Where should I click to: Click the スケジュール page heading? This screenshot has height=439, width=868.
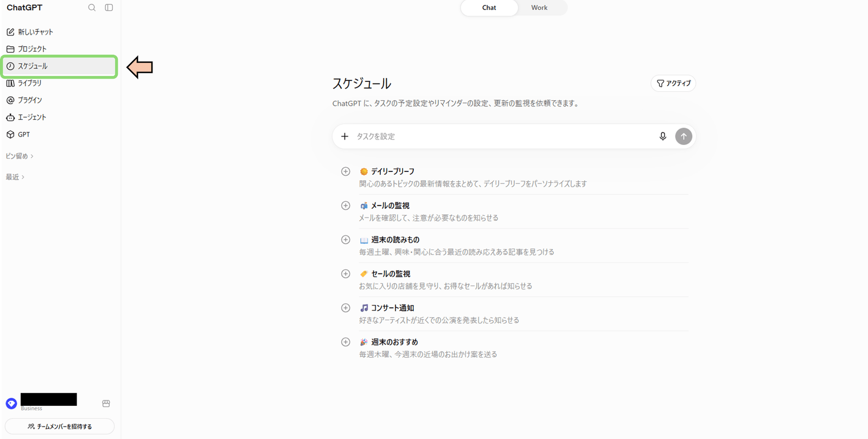click(x=362, y=84)
